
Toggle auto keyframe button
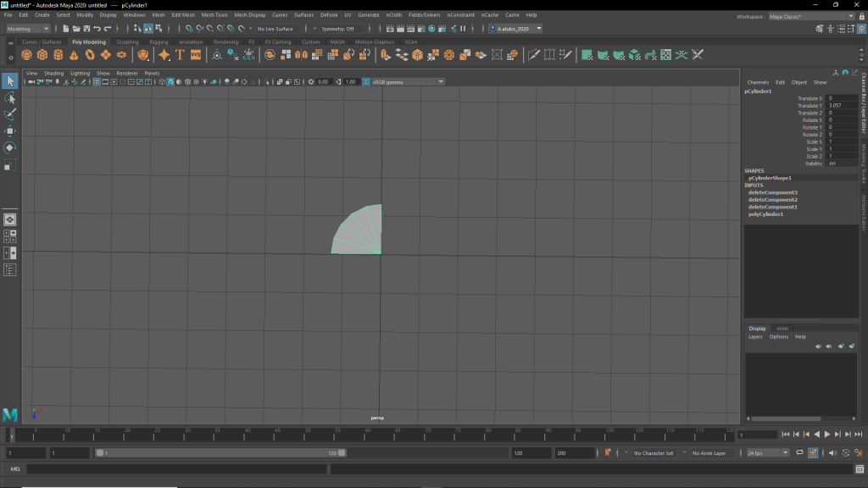(x=607, y=453)
